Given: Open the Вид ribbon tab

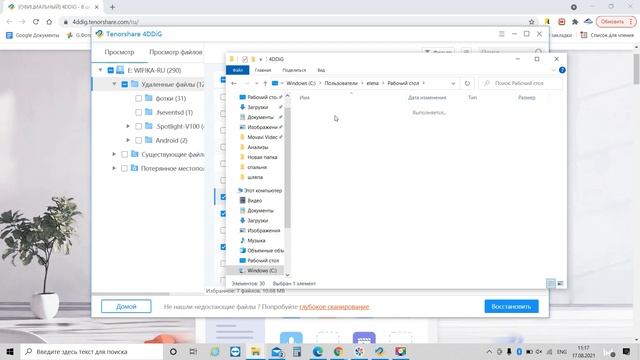Looking at the screenshot, I should tap(321, 70).
